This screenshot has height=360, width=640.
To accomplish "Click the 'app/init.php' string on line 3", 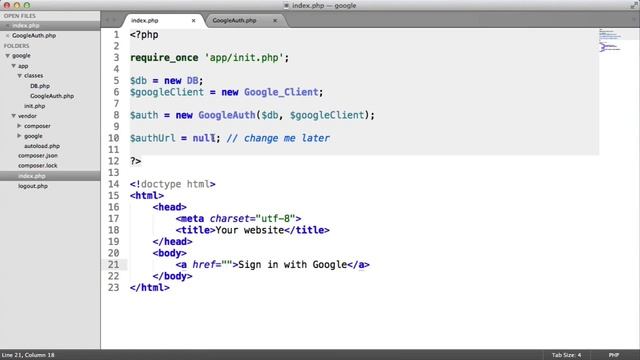I will point(244,58).
